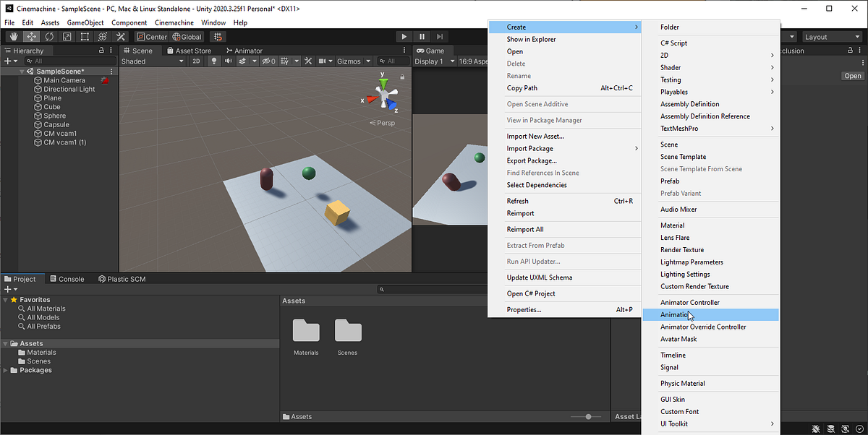Select the Rect transform tool
Viewport: 868px width, 435px height.
click(x=84, y=36)
